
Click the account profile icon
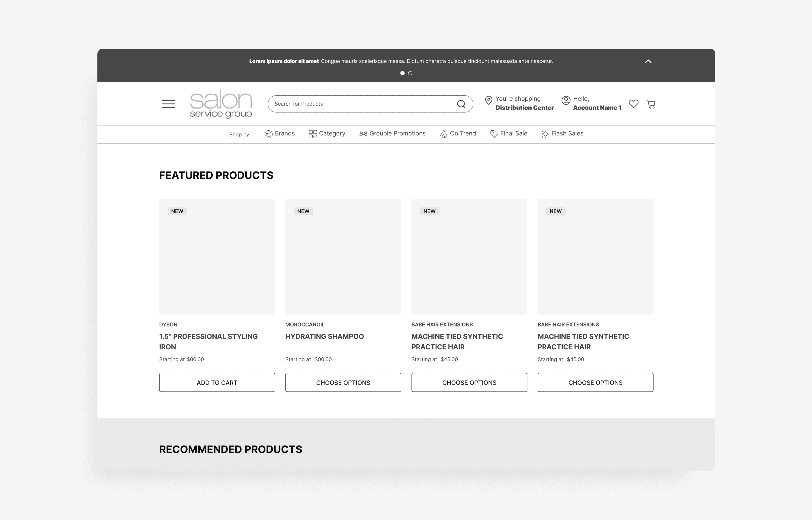point(566,100)
